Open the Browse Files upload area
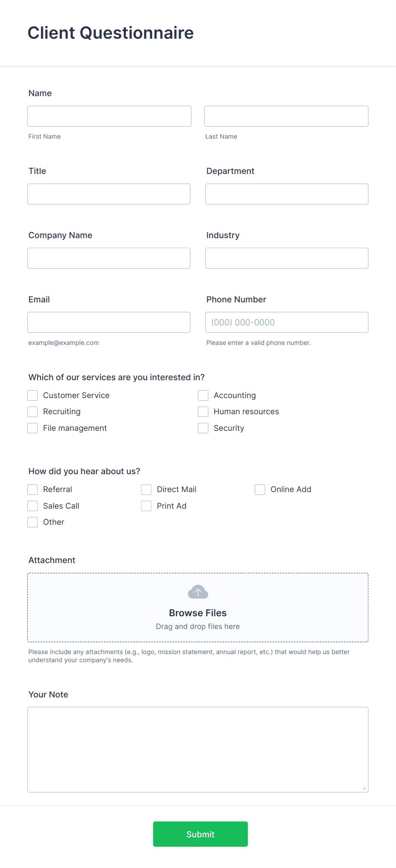Viewport: 396px width, 868px height. tap(198, 612)
